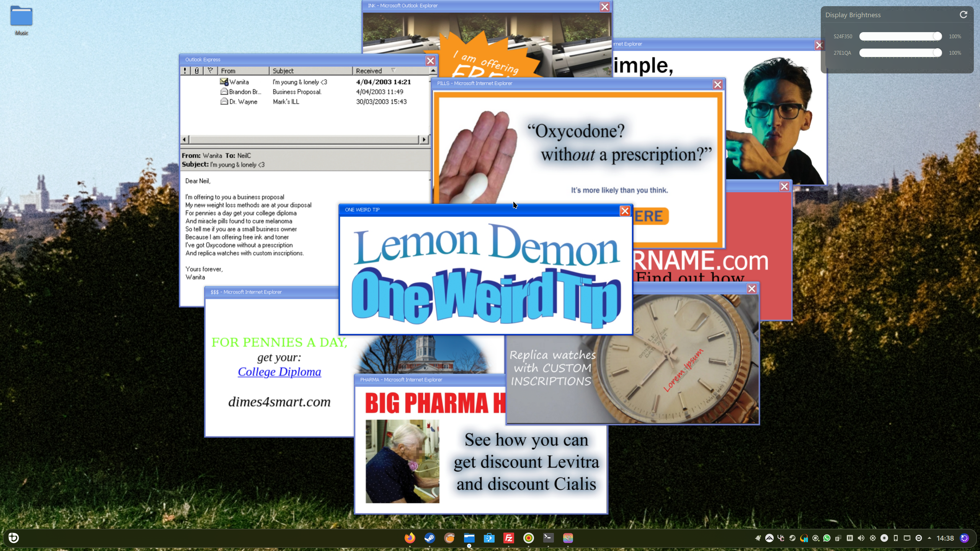The image size is (980, 551).
Task: Open the terminal from the taskbar
Action: click(547, 538)
